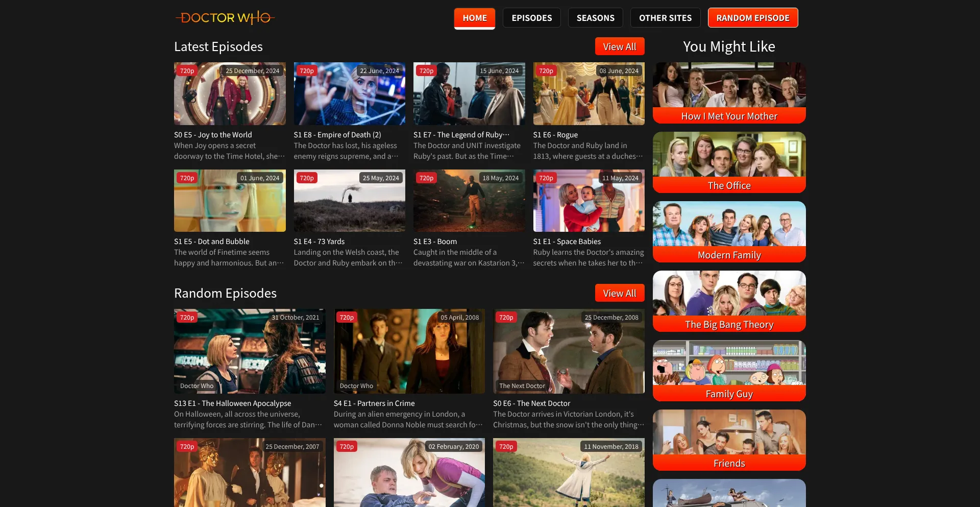The image size is (980, 507).
Task: Click title S13 E1 - The Halloween Apocalypse
Action: click(233, 403)
